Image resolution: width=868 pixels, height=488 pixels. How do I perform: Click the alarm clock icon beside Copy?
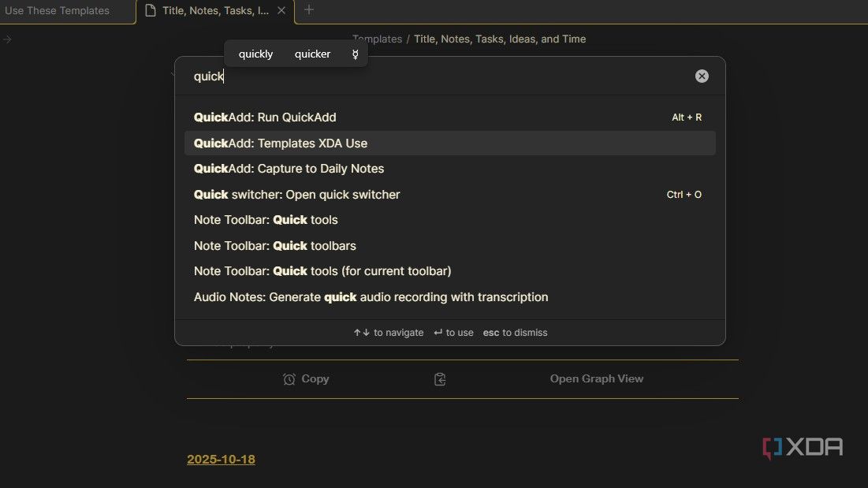pos(289,379)
